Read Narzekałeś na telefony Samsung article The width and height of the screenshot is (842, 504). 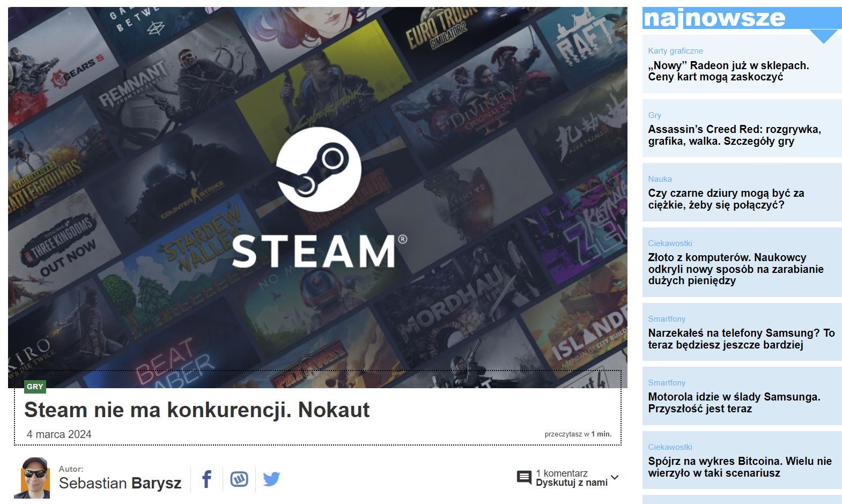[x=741, y=339]
